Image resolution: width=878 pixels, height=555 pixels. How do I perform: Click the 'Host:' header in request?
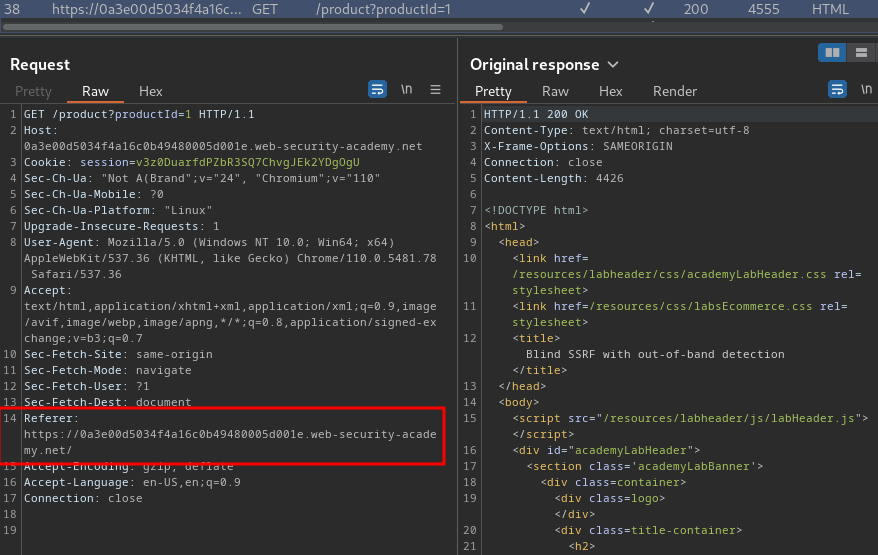(41, 130)
